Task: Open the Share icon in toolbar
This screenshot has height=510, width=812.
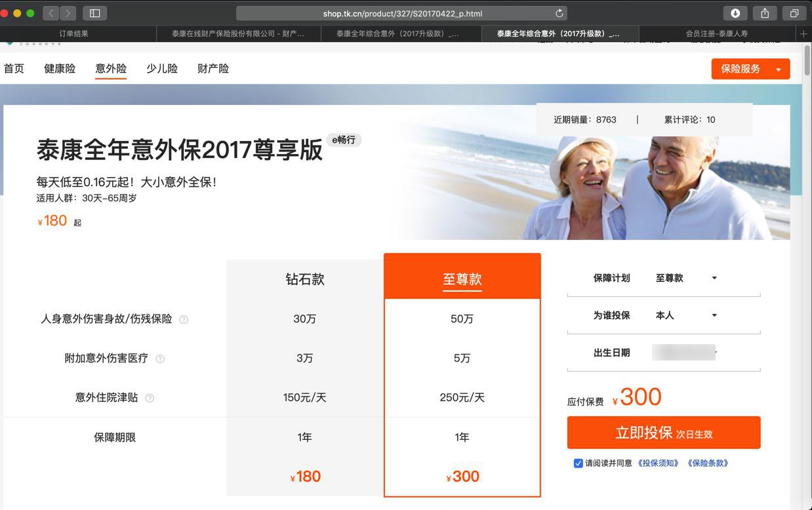Action: pos(765,13)
